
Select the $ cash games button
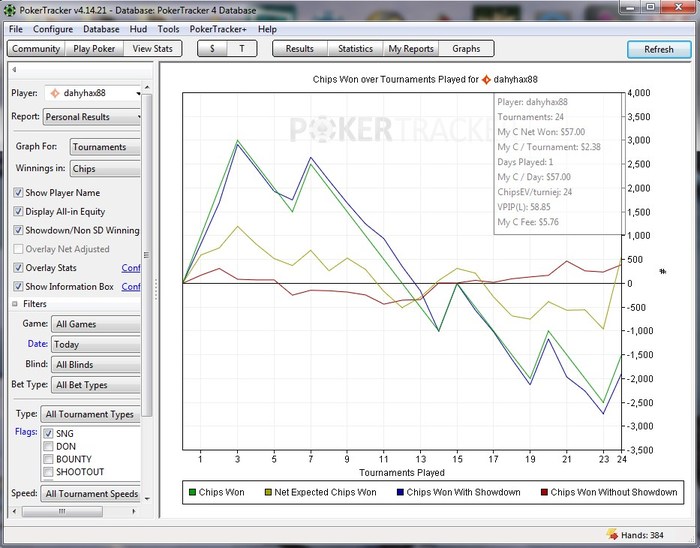(212, 49)
